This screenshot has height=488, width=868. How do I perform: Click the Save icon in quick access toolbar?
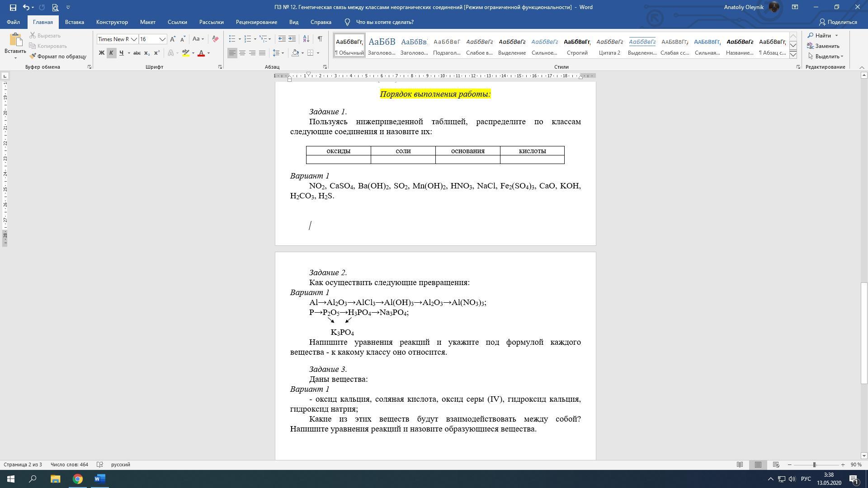[x=13, y=7]
